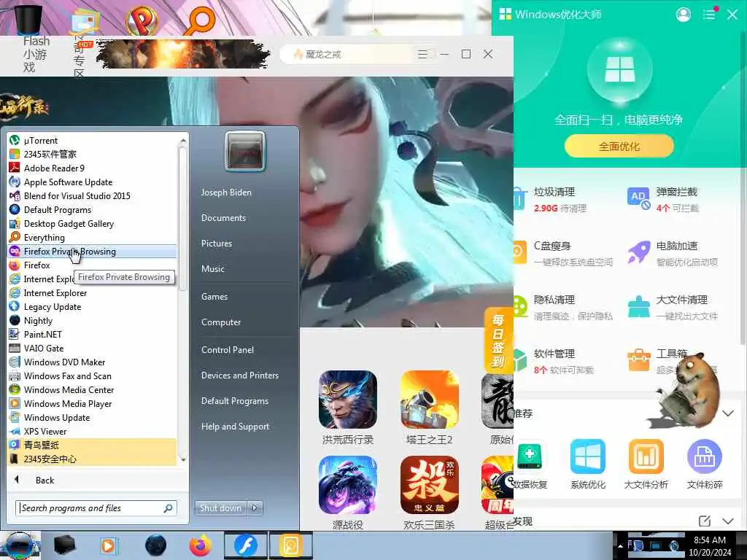Viewport: 747px width, 560px height.
Task: Open Devices and Printers
Action: point(240,376)
